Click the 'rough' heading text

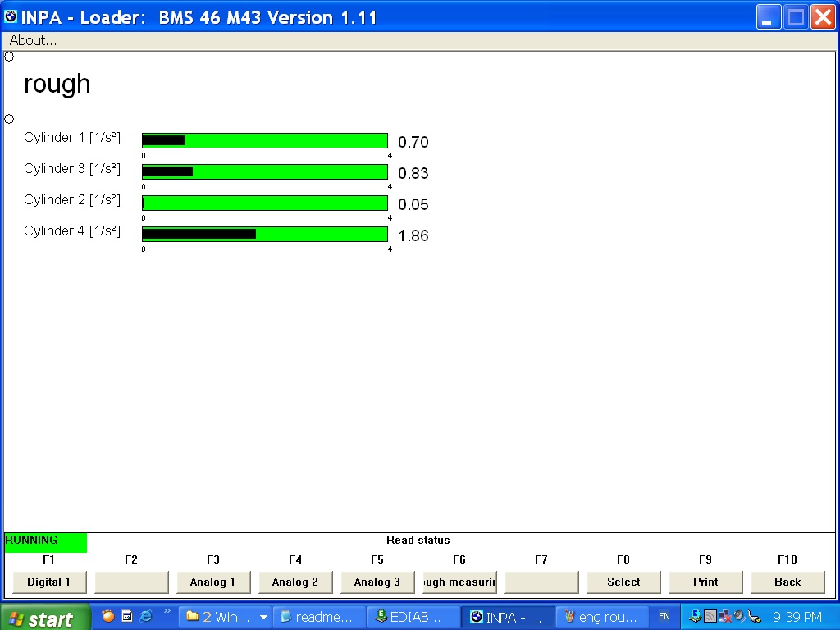click(57, 84)
